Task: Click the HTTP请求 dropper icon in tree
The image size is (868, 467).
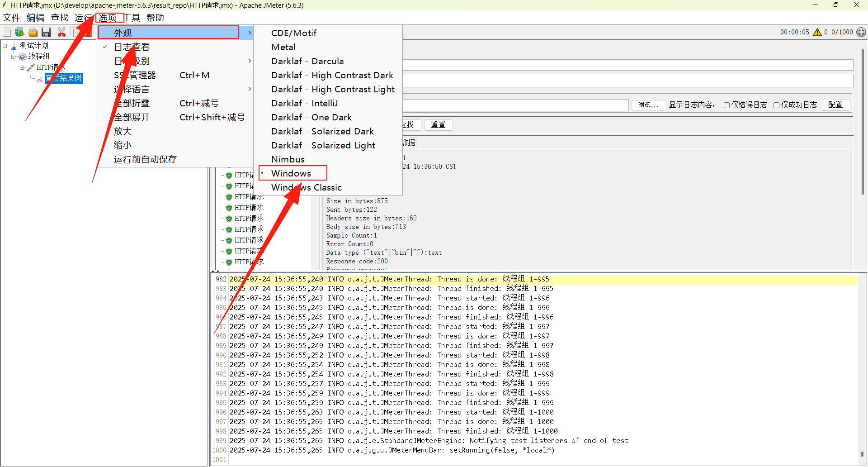Action: coord(31,67)
